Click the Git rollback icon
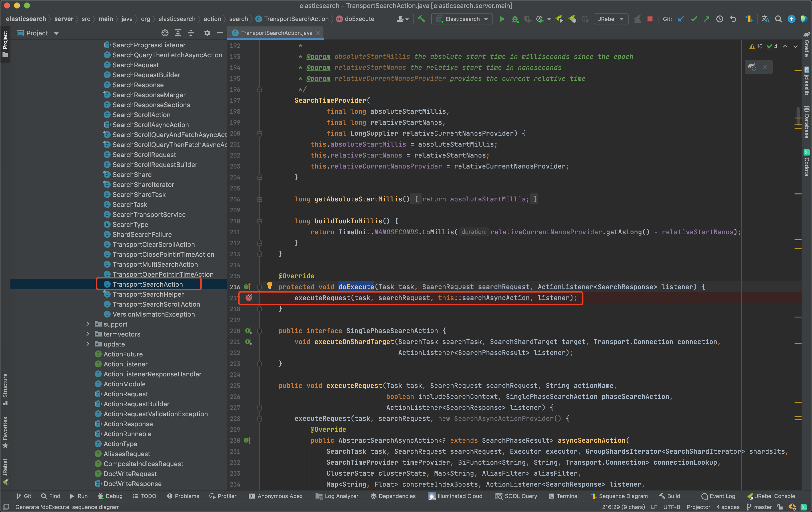 click(x=733, y=19)
